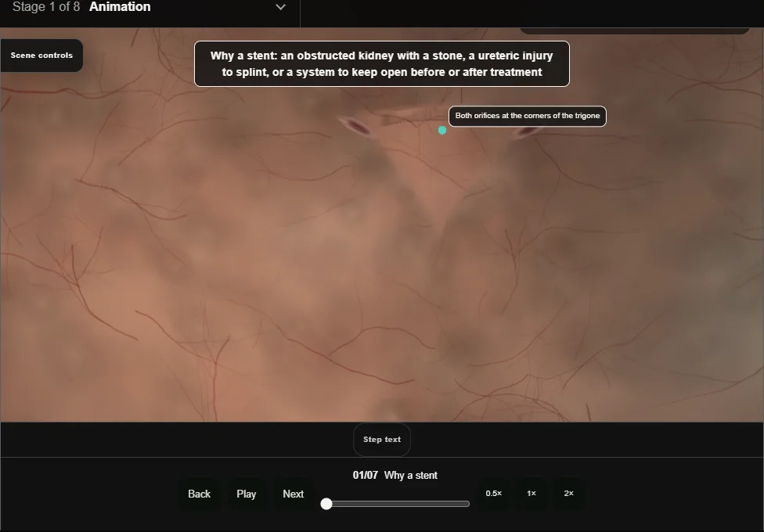Toggle the Step text button

pyautogui.click(x=382, y=440)
